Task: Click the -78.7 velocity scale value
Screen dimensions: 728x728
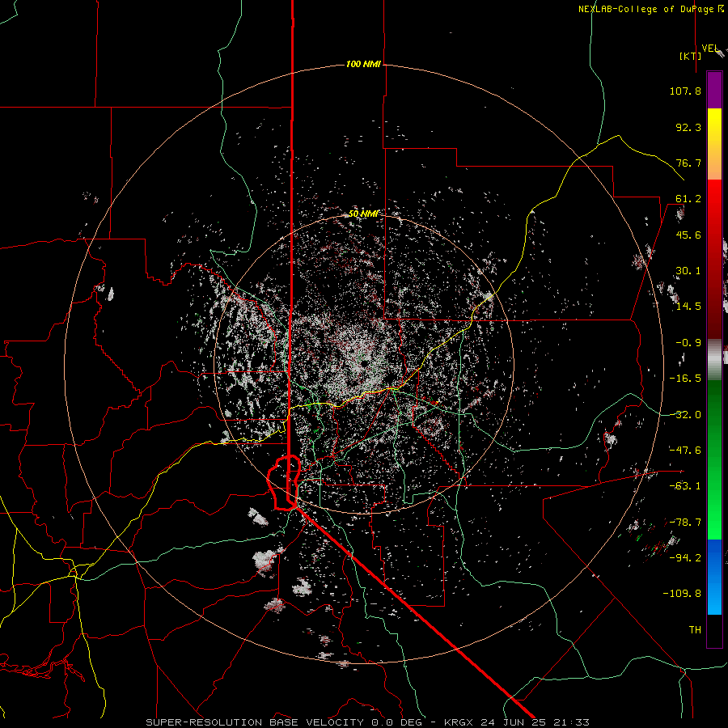Action: pos(685,523)
